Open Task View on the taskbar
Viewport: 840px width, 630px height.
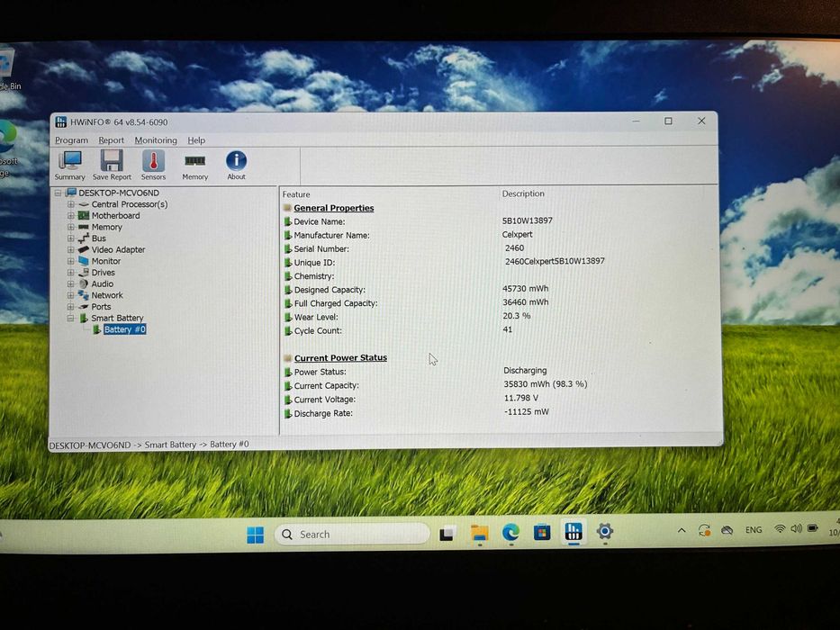click(x=447, y=534)
